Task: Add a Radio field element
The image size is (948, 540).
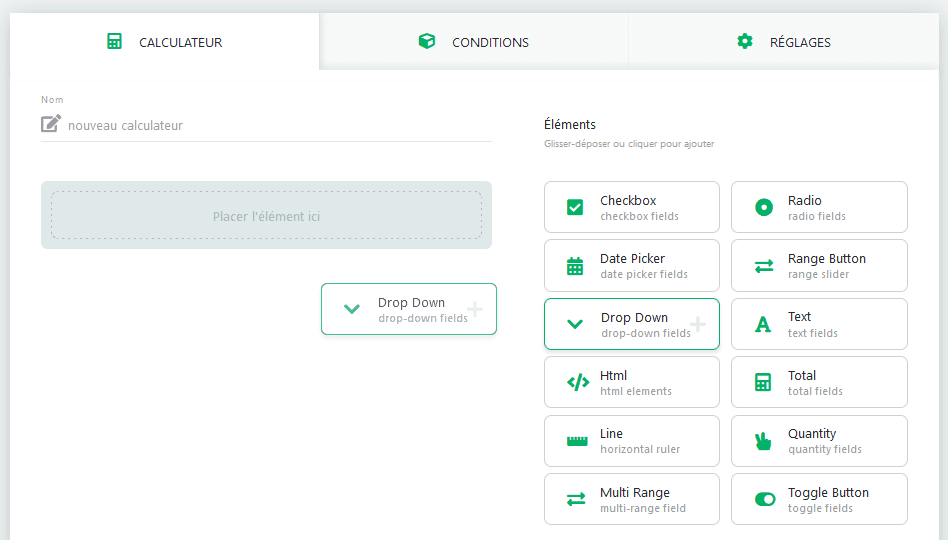Action: 819,207
